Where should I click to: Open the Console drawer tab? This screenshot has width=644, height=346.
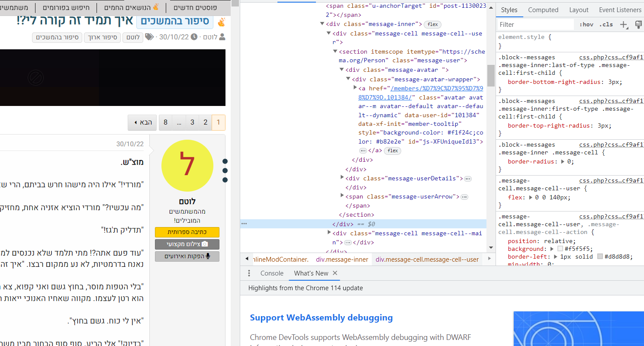coord(272,273)
